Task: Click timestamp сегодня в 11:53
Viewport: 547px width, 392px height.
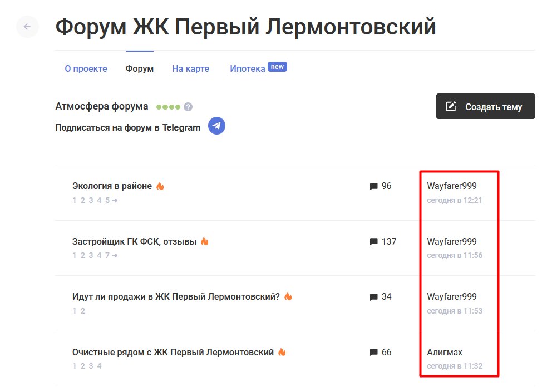Action: click(x=455, y=311)
